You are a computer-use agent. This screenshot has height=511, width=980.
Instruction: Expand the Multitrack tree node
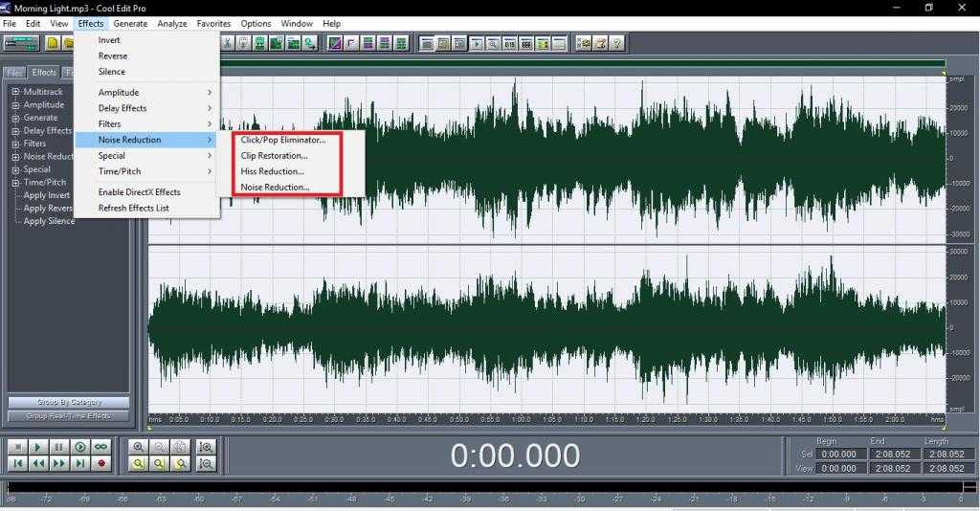pos(15,92)
